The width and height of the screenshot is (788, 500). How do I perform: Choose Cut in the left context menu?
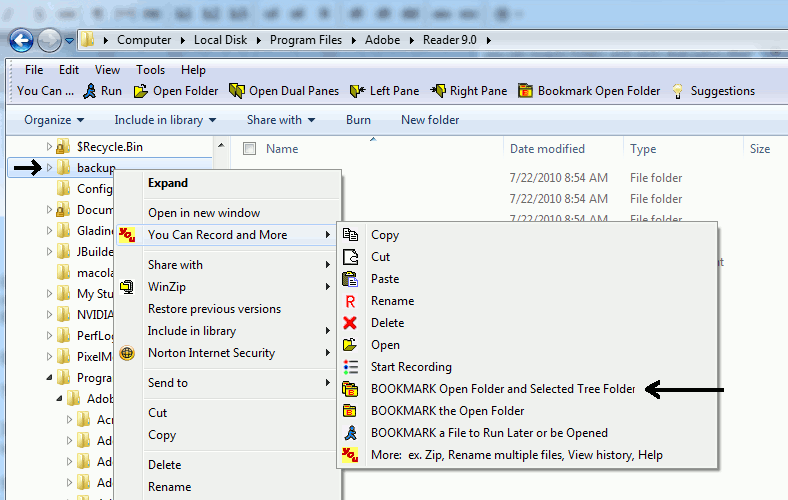point(158,413)
